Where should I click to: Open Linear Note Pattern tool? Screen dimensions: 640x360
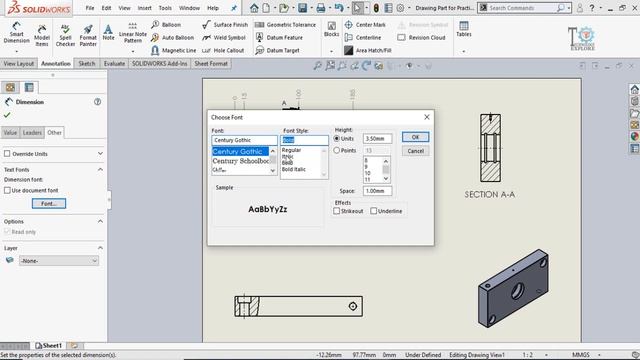(x=133, y=33)
